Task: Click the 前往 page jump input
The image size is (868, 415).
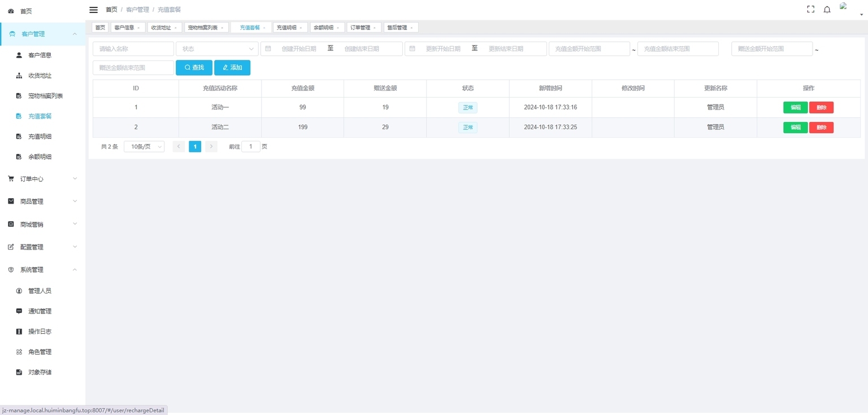Action: (x=251, y=147)
